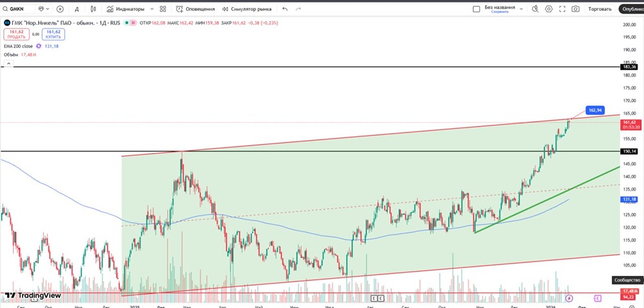Select the Объём volume legend
The height and width of the screenshot is (308, 644).
click(x=11, y=55)
